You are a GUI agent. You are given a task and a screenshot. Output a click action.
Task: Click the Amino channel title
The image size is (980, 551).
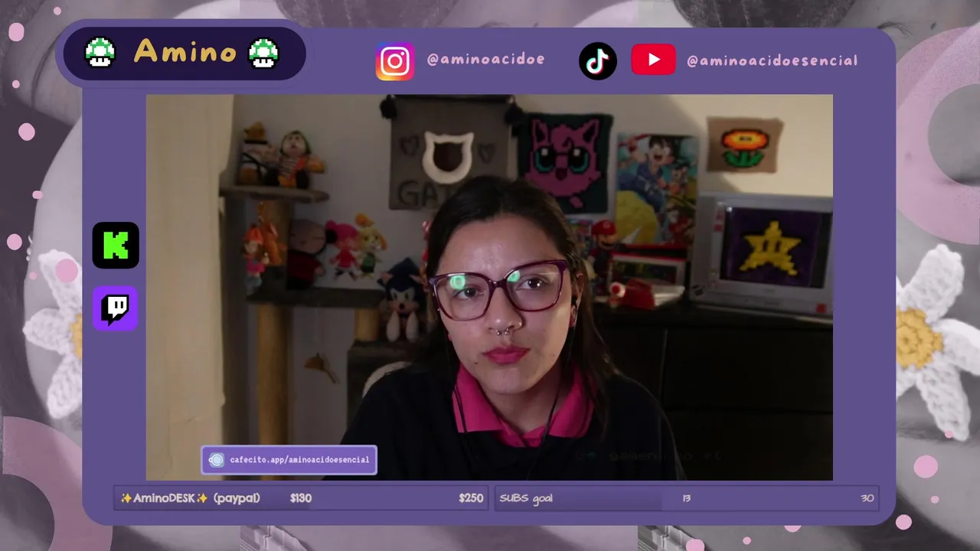[185, 52]
